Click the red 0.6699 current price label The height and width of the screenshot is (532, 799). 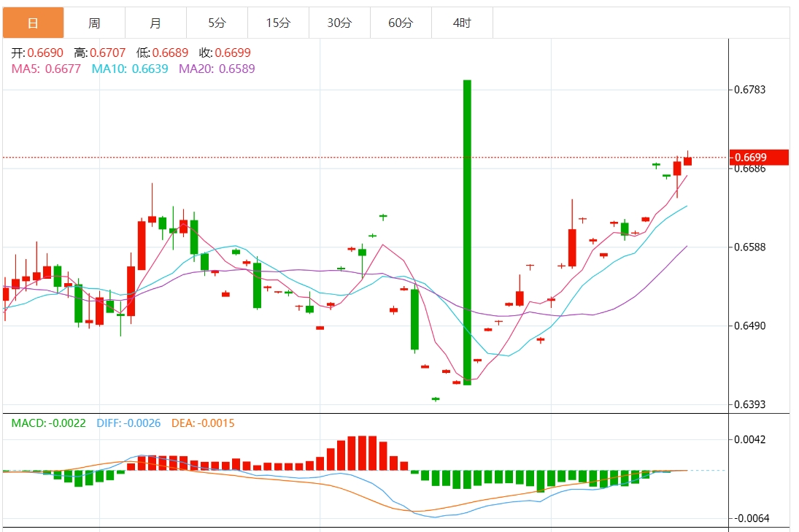pyautogui.click(x=760, y=158)
